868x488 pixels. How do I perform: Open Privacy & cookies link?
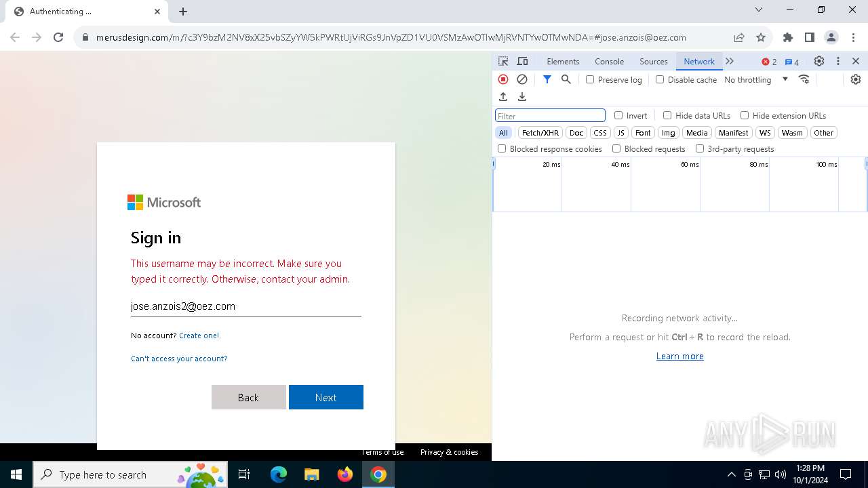[x=449, y=452]
